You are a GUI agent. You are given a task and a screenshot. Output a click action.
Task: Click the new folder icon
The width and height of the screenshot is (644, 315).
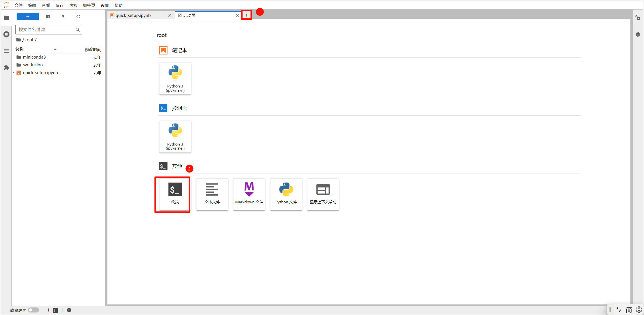tap(48, 17)
